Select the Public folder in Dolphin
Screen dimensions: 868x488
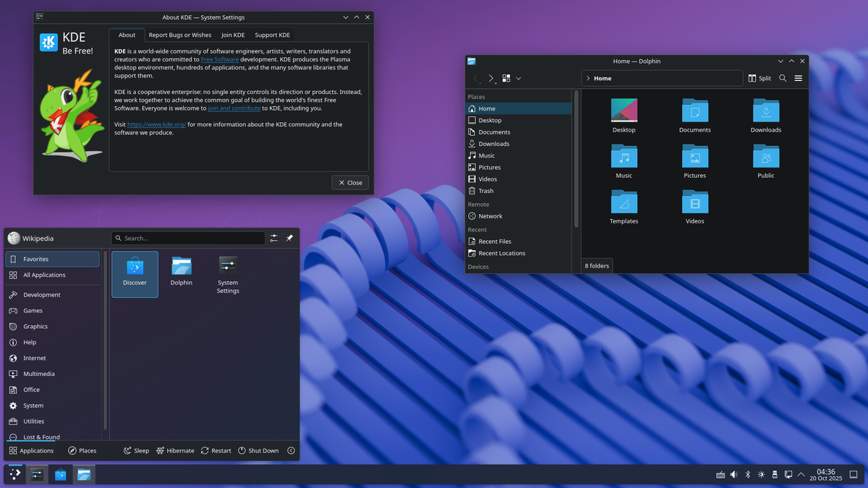(765, 161)
